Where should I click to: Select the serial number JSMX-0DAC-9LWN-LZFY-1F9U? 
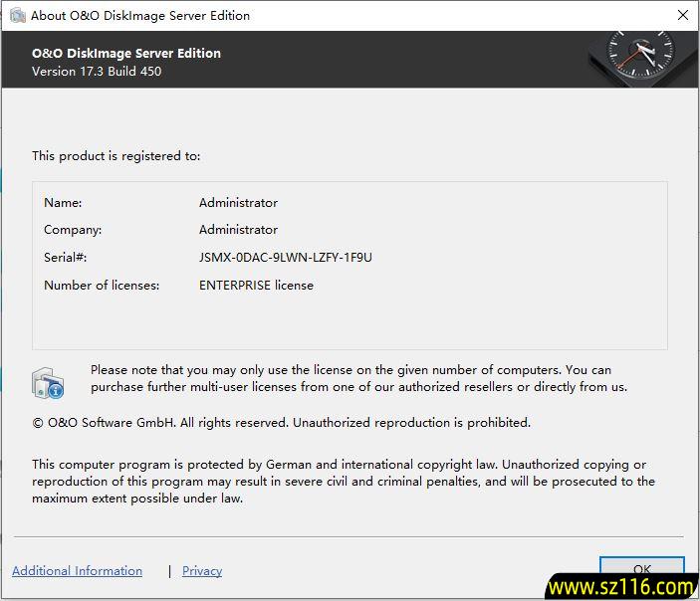click(286, 258)
